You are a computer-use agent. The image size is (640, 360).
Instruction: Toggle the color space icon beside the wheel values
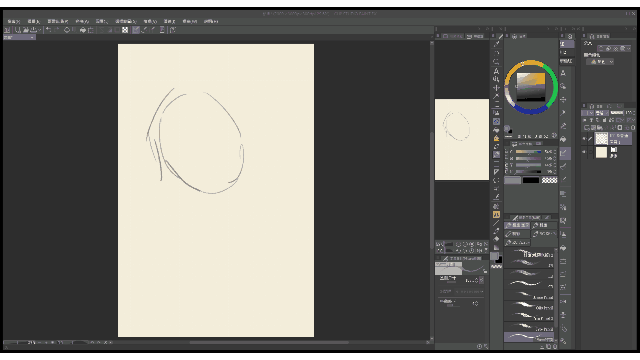554,136
